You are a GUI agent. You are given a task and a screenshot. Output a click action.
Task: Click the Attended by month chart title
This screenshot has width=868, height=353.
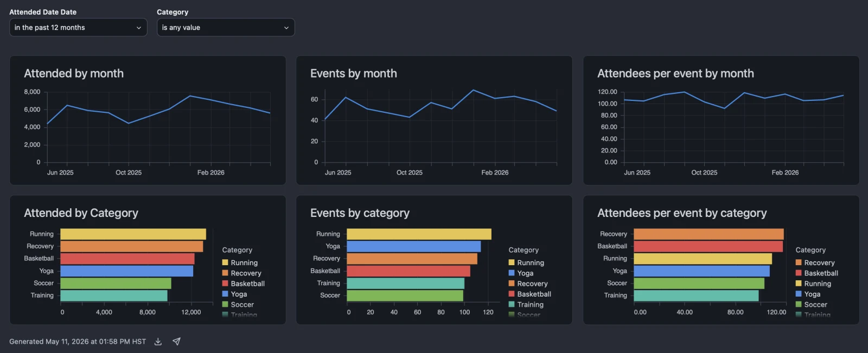(74, 73)
